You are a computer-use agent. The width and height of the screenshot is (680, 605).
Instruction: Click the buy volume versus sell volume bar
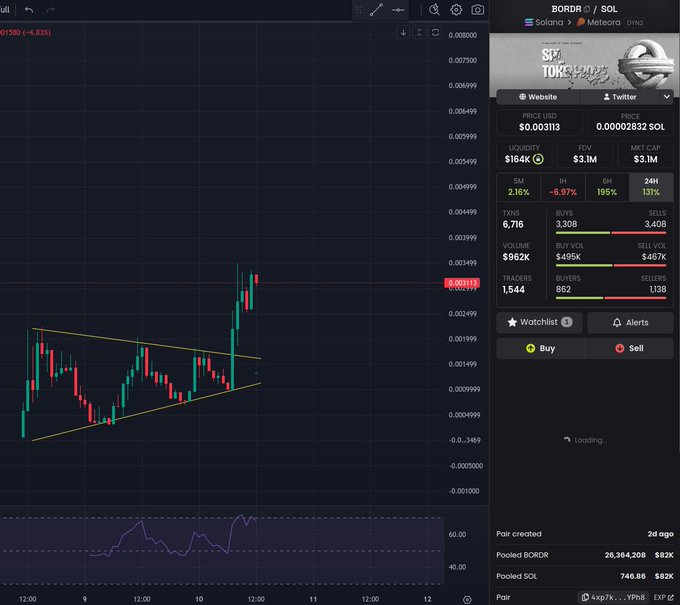click(611, 265)
